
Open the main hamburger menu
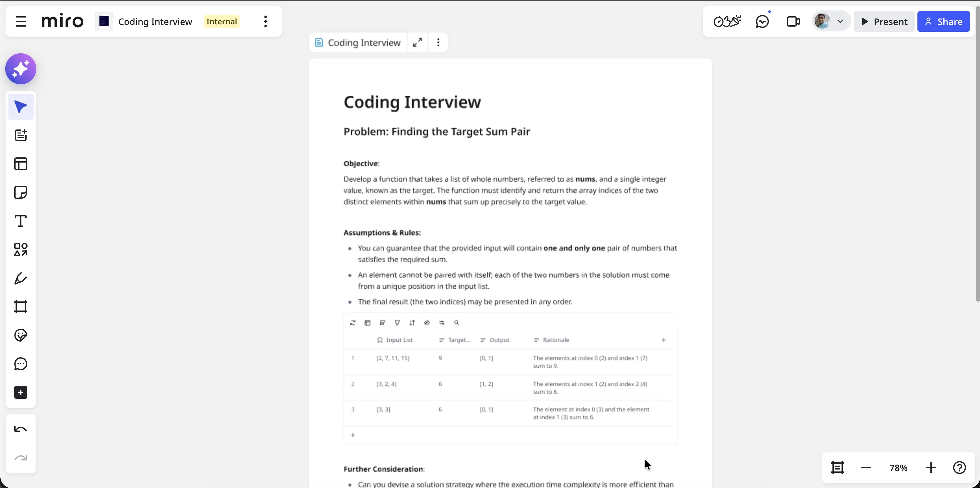pos(21,22)
